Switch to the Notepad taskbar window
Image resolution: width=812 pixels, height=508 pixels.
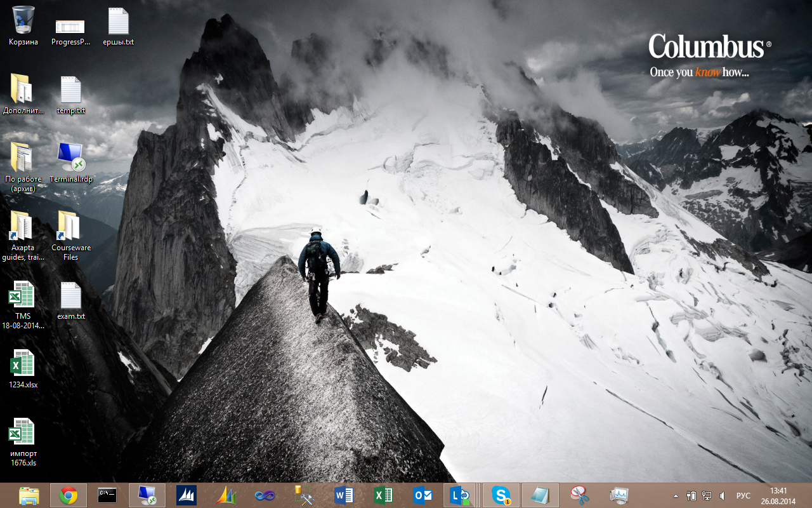click(x=540, y=495)
